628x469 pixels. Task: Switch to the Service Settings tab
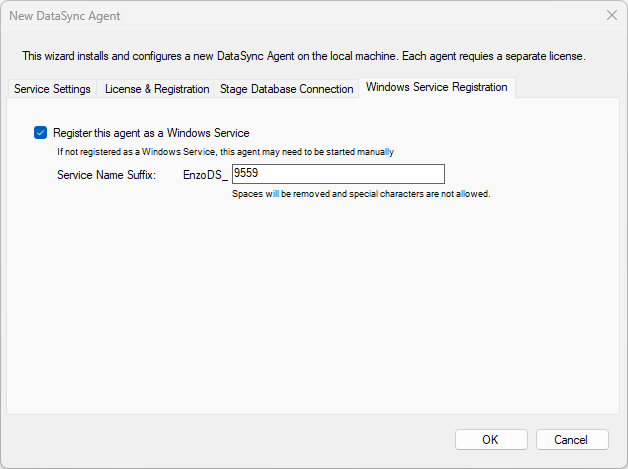pyautogui.click(x=52, y=89)
